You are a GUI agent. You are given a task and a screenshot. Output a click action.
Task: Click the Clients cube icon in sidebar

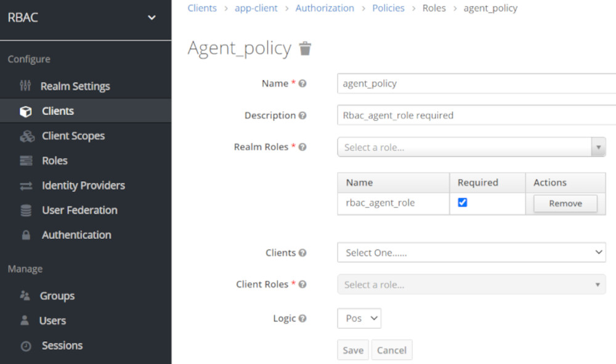click(25, 111)
